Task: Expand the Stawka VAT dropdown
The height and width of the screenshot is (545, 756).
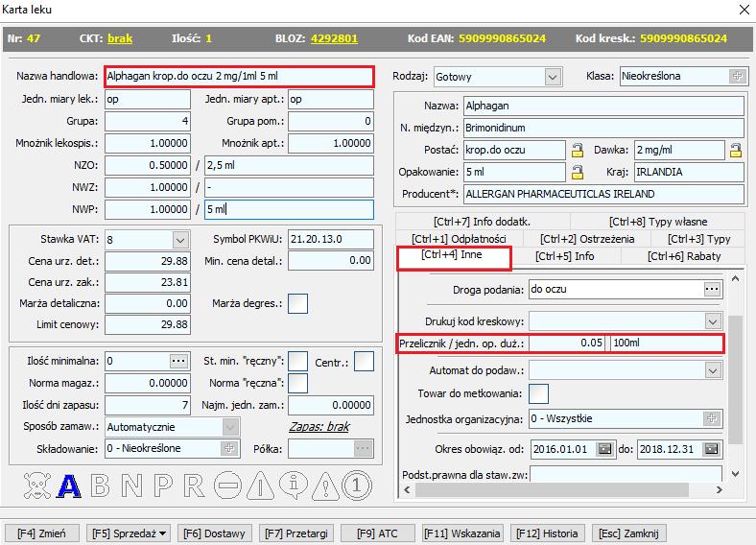Action: tap(180, 240)
